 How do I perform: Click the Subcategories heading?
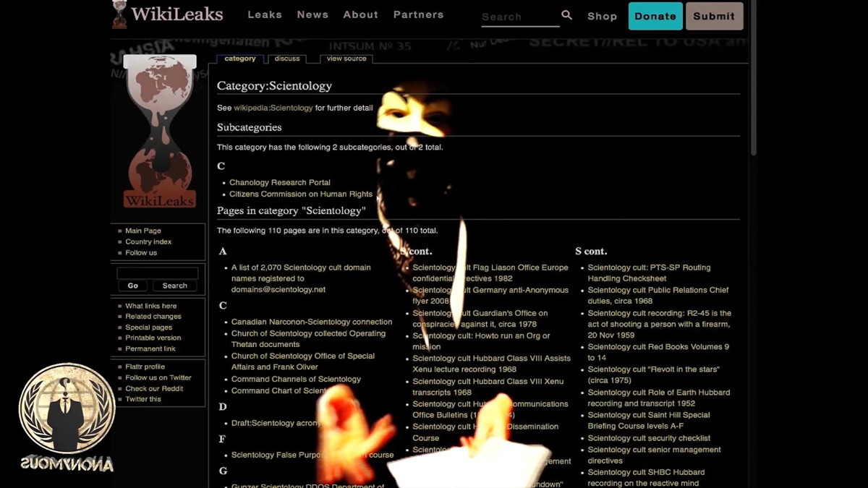(250, 127)
